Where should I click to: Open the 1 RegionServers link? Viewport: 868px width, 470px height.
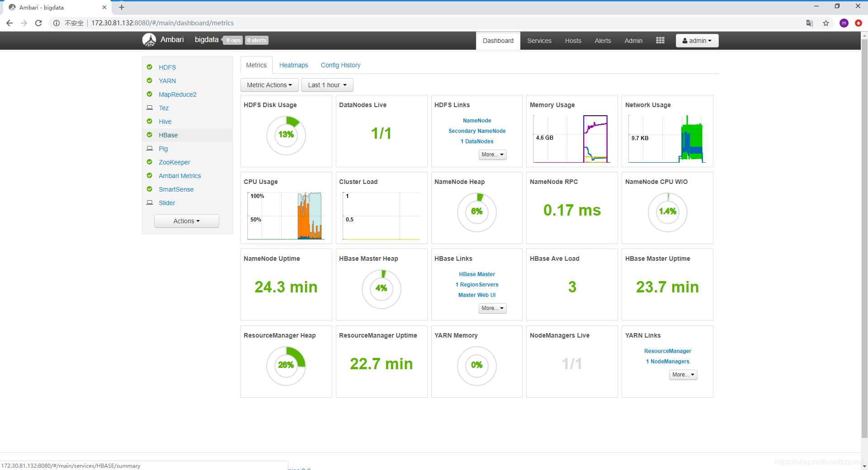click(x=477, y=285)
